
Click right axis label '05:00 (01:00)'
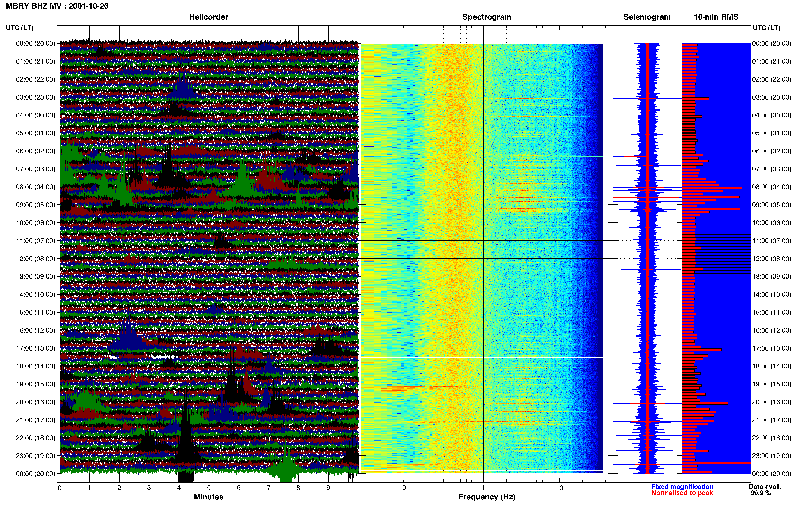[x=772, y=133]
